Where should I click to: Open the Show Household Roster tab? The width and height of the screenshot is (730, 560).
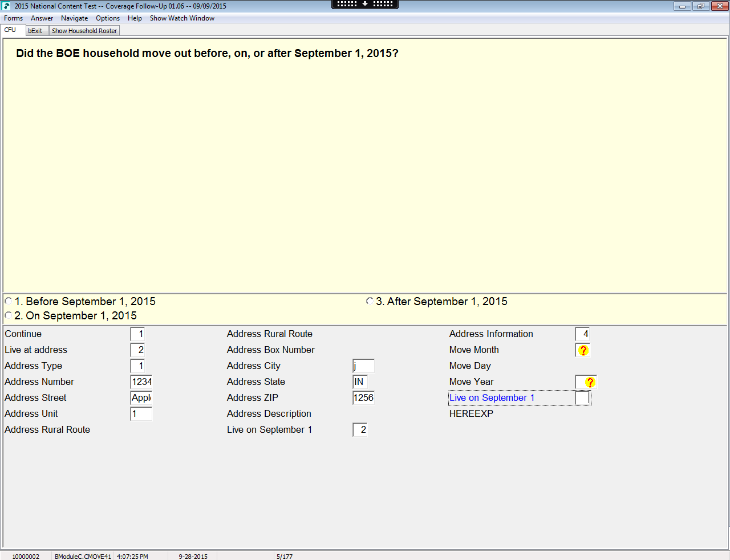[x=84, y=31]
